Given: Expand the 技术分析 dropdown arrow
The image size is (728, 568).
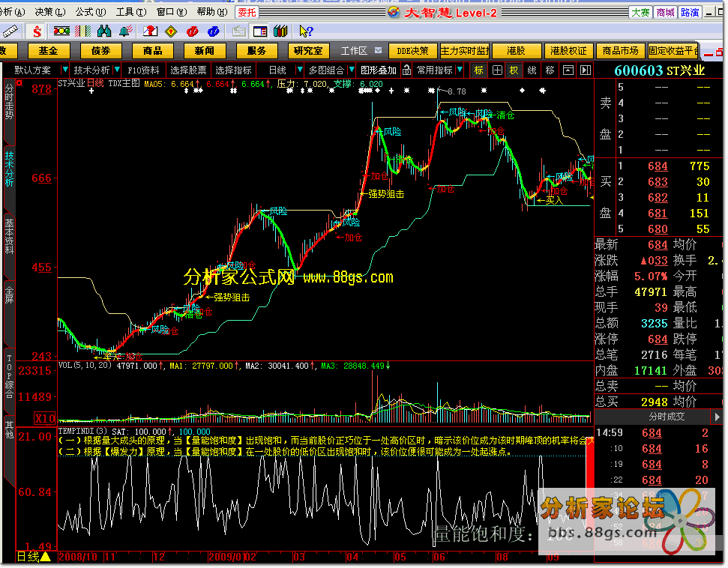Looking at the screenshot, I should pos(117,70).
